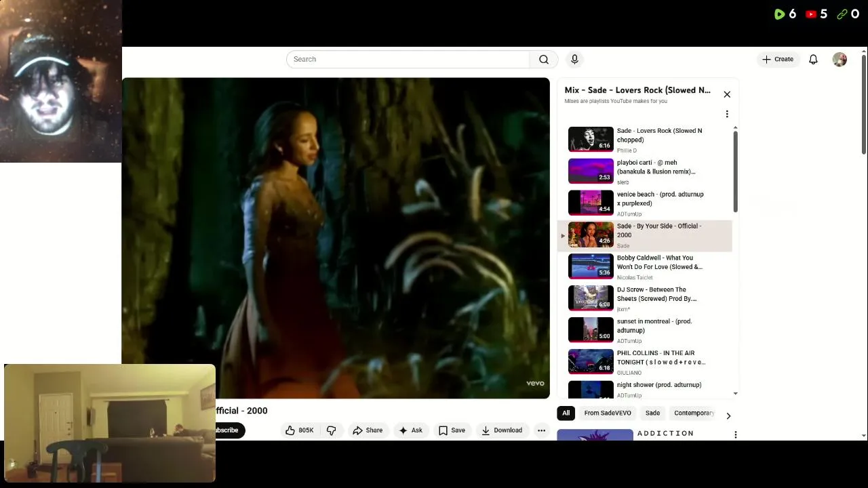Dislike the video with thumbs down

coord(332,430)
